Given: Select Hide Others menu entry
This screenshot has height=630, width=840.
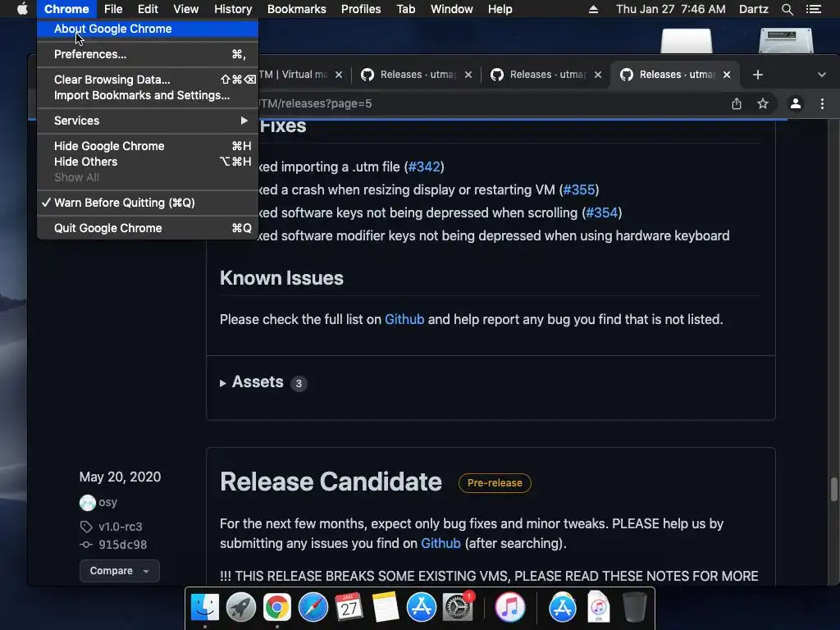Looking at the screenshot, I should [148, 162].
